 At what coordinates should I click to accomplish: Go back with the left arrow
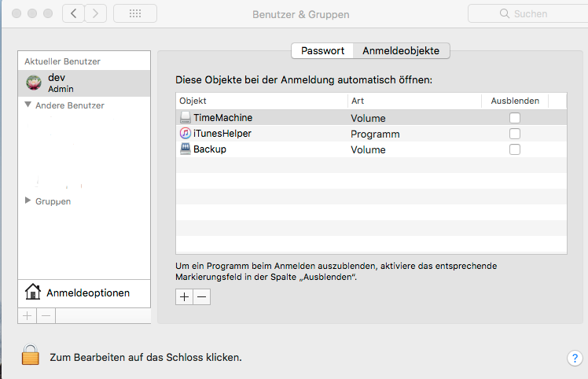pos(73,13)
